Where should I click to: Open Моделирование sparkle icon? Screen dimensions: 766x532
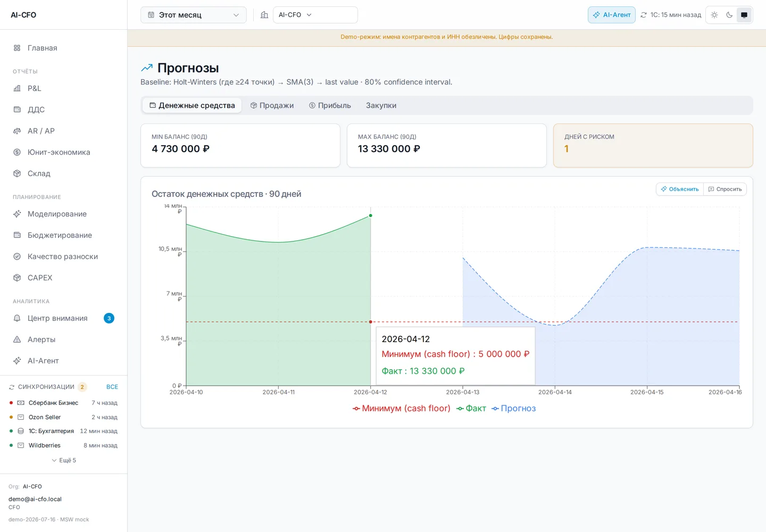17,214
